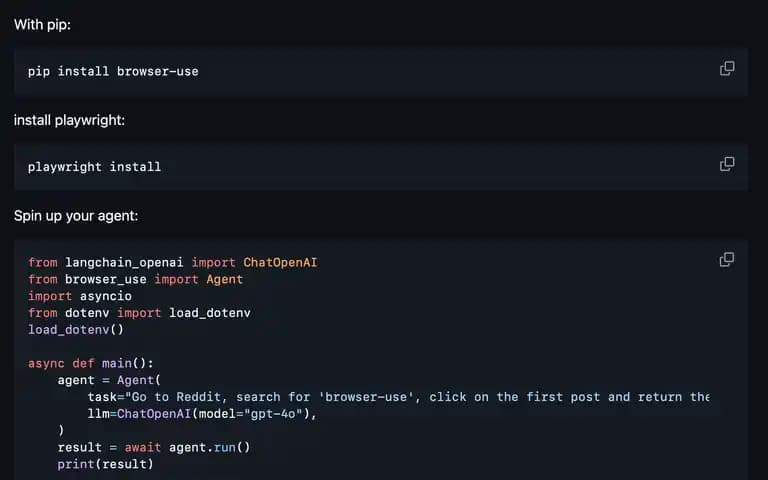Place cursor on 'import asyncio' line
768x480 pixels.
pyautogui.click(x=80, y=296)
